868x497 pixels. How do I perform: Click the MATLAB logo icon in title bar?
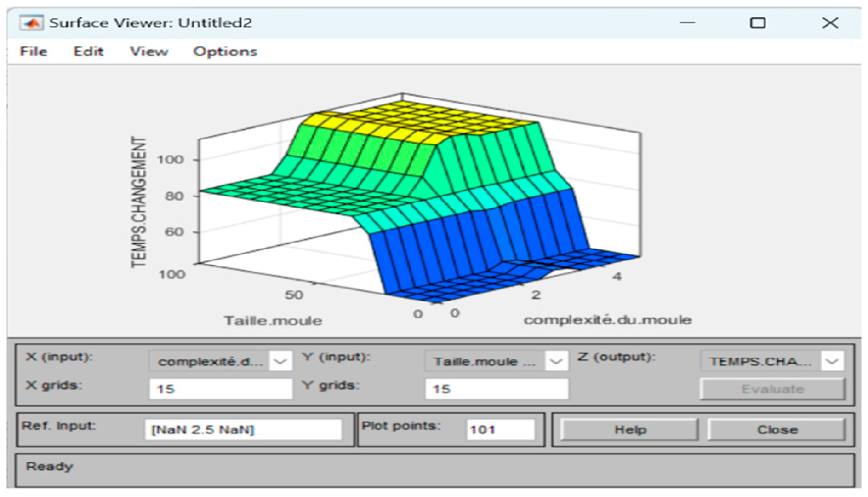click(31, 23)
